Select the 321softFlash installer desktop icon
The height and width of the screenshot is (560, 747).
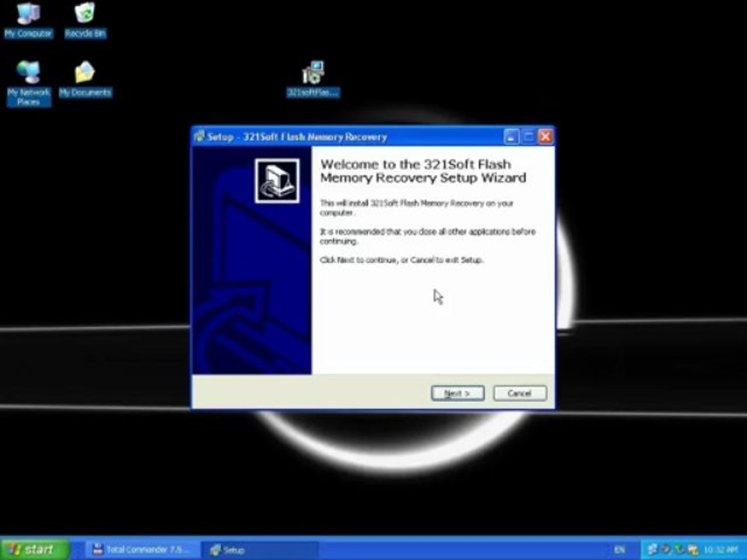pyautogui.click(x=313, y=79)
